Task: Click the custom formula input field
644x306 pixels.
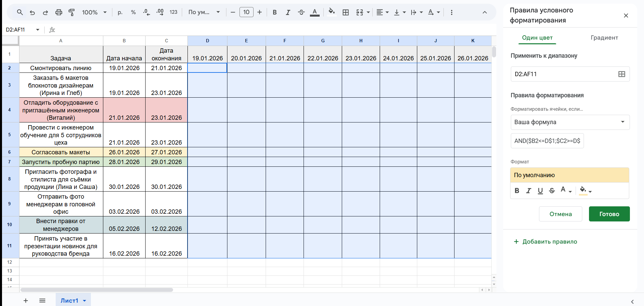Action: click(547, 141)
